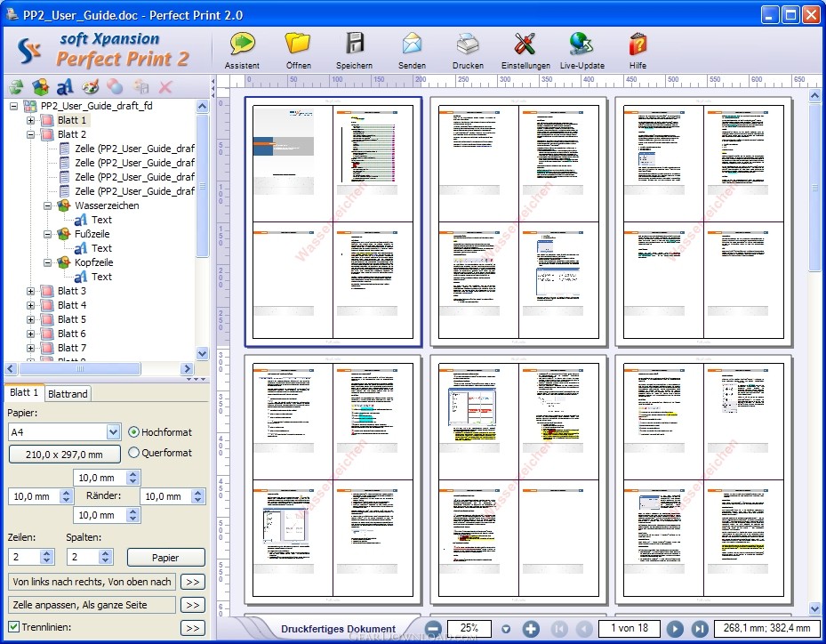
Task: Click the tree's vertical scrollbar thumb
Action: point(203,186)
